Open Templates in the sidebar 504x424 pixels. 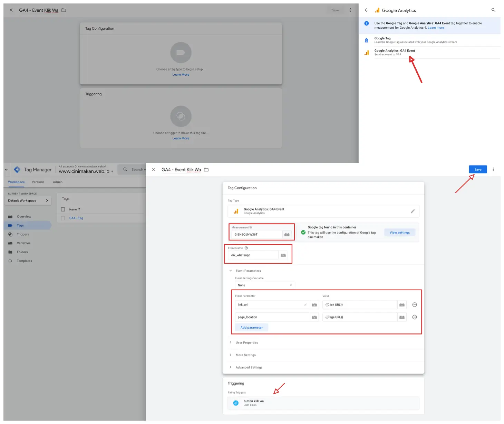(x=24, y=261)
